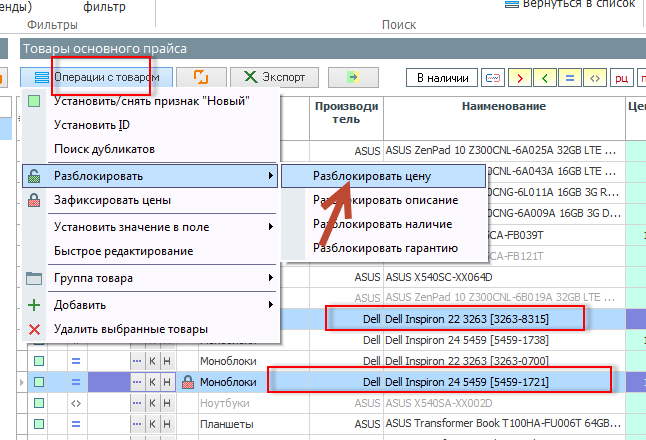Click the 'Производитель' column header
646x440 pixels.
click(346, 118)
